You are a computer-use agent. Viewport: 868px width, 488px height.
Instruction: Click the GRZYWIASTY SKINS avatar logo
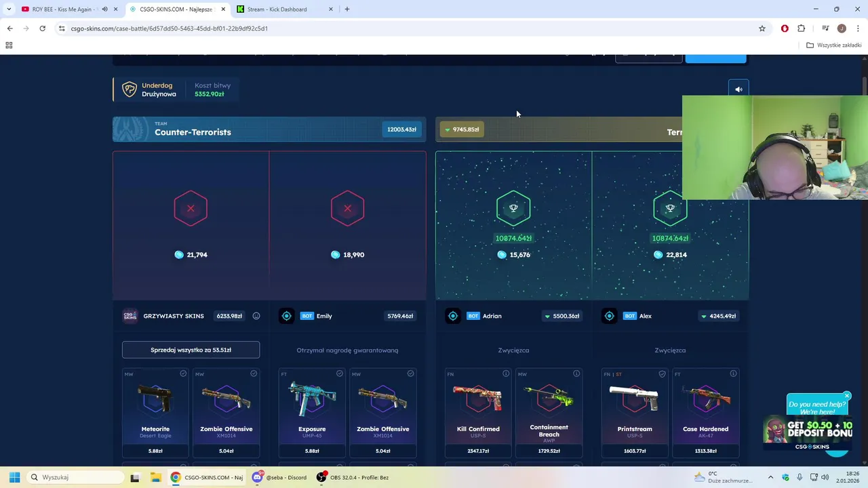pos(130,316)
